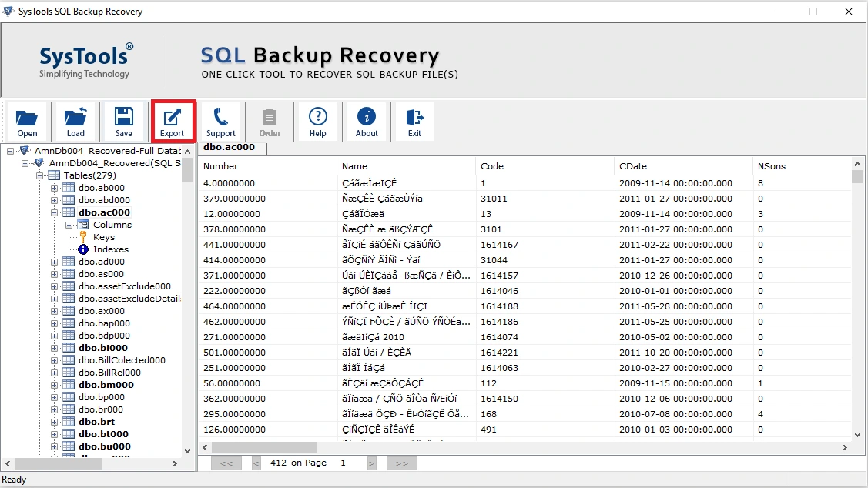Open Support phone icon

(220, 117)
